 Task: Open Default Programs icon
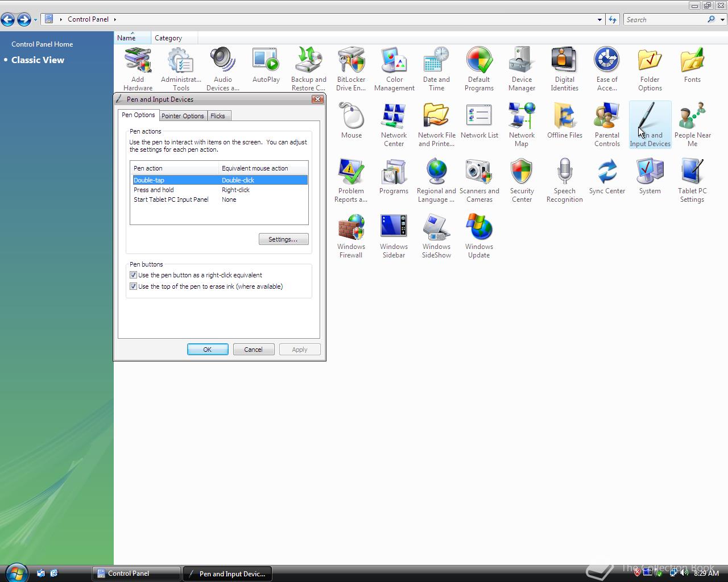[479, 69]
